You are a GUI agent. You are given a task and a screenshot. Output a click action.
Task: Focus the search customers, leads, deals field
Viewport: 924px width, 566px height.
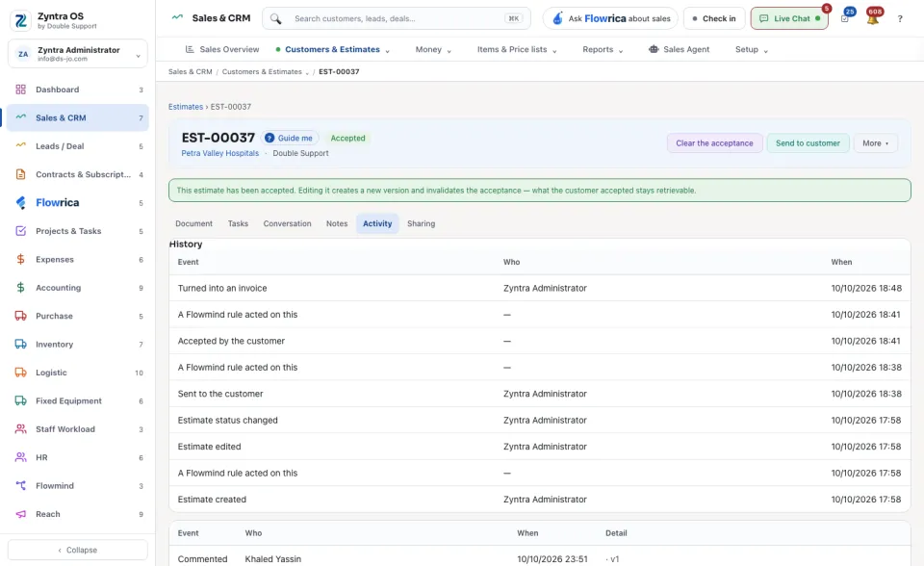point(397,19)
